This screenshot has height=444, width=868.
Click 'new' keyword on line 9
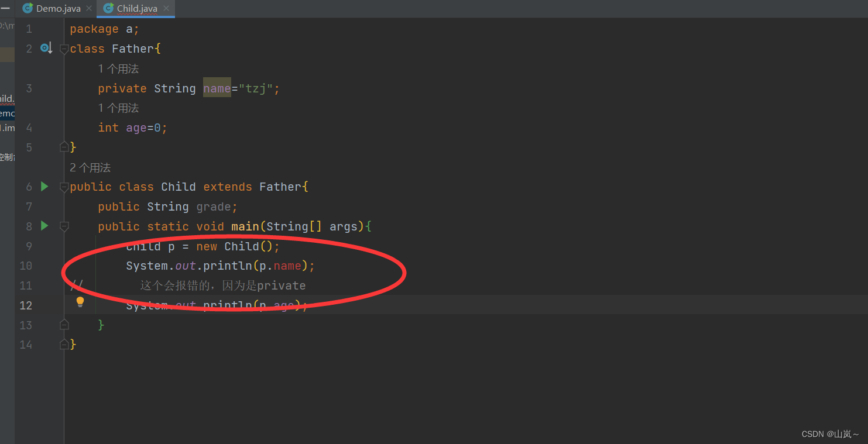(207, 246)
